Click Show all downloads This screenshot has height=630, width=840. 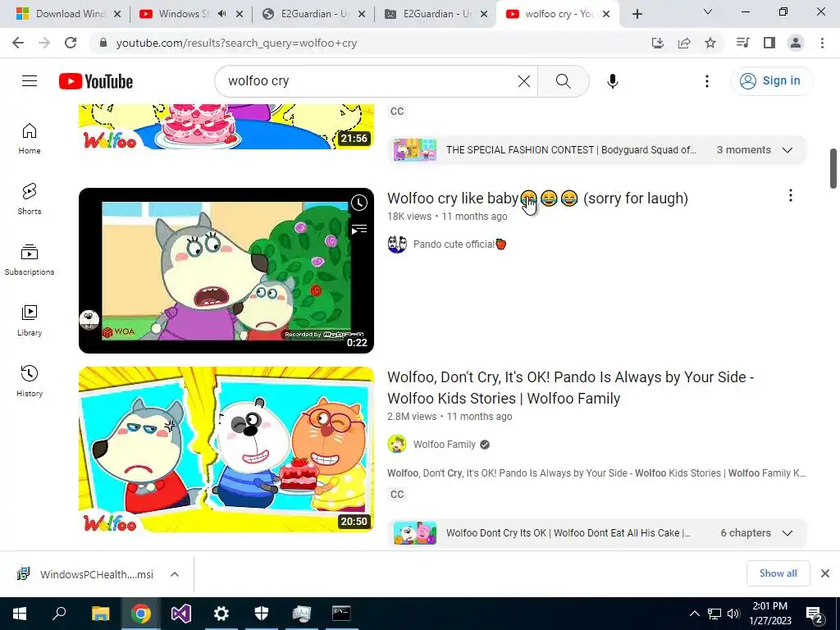pyautogui.click(x=778, y=573)
